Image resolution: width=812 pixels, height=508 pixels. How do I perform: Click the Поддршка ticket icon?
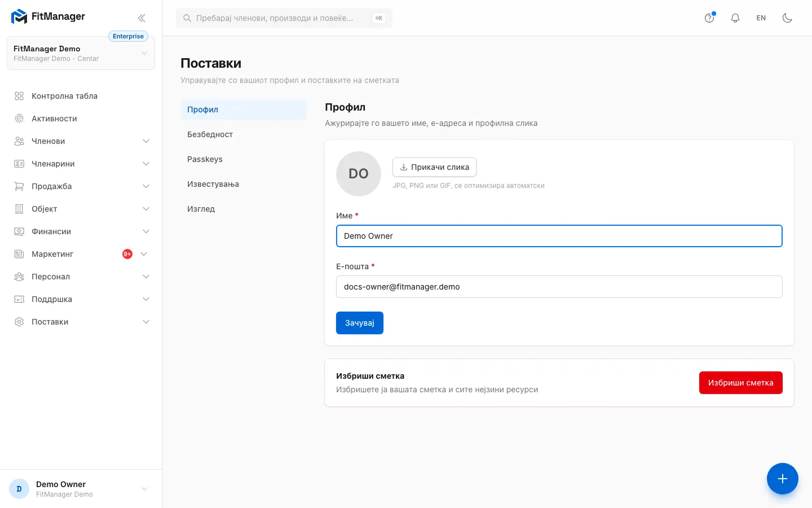pos(19,299)
